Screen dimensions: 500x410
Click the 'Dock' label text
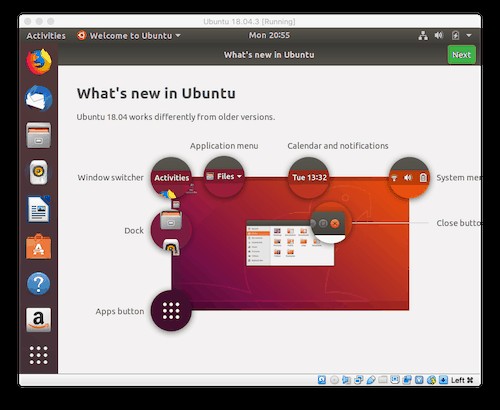[134, 230]
